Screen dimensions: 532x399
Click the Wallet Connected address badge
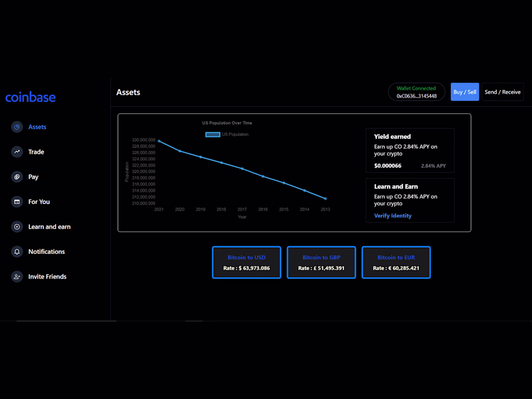pos(416,91)
